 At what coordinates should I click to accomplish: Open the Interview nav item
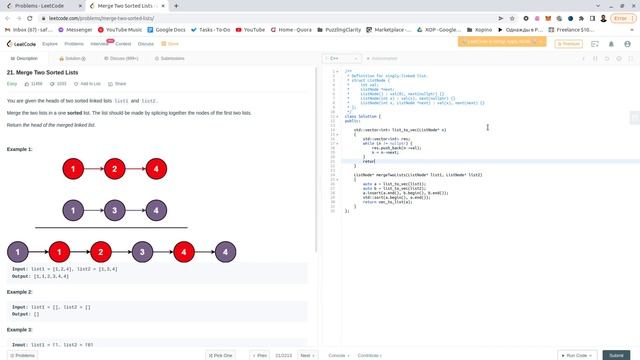(99, 44)
